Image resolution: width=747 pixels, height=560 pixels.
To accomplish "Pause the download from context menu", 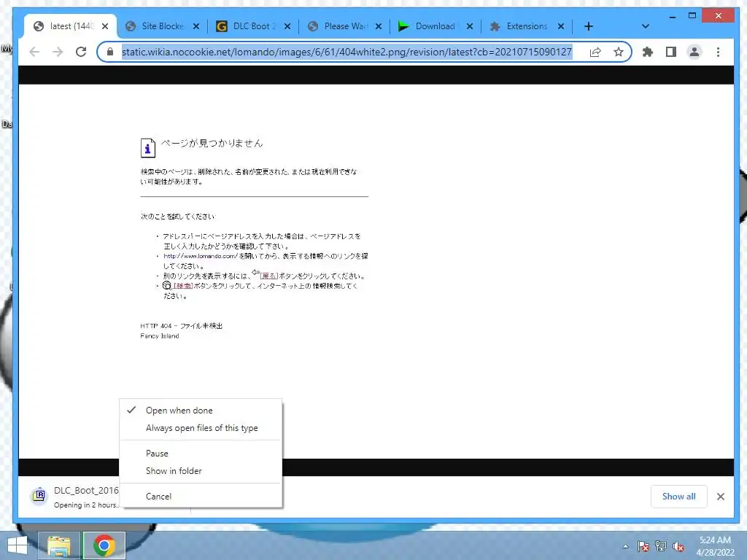I will coord(201,454).
